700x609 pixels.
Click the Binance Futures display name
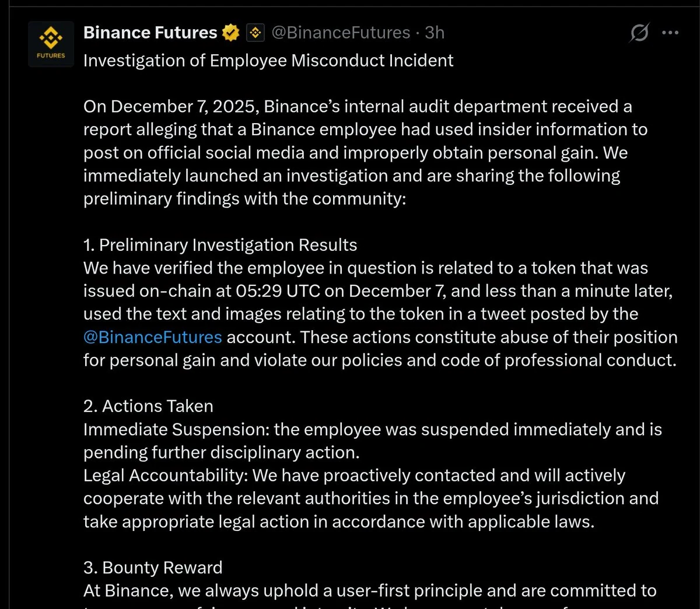click(x=150, y=33)
